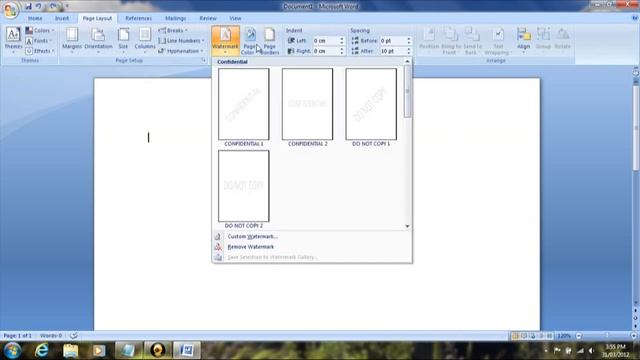This screenshot has height=360, width=640.
Task: Switch to the Insert tab
Action: (x=62, y=18)
